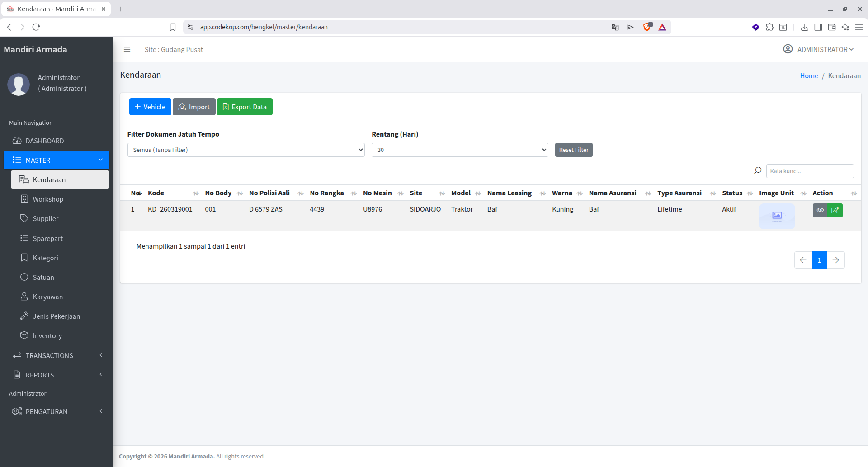The image size is (868, 467).
Task: Bookmark this page in address bar
Action: tap(173, 27)
